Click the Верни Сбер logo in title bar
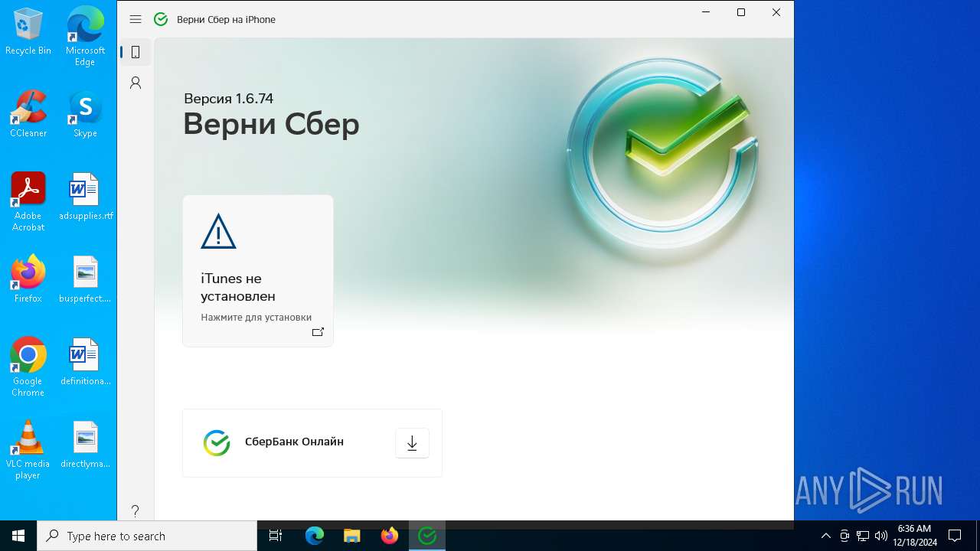 (161, 19)
